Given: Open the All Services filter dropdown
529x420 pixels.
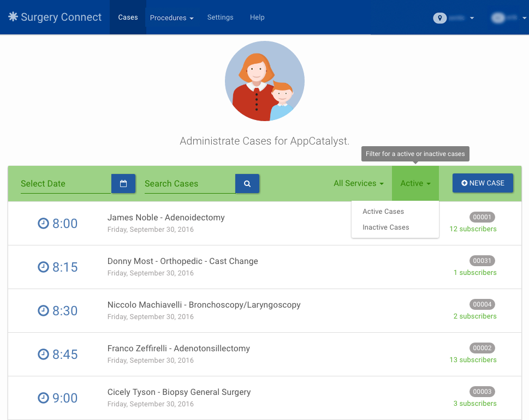Looking at the screenshot, I should point(358,183).
